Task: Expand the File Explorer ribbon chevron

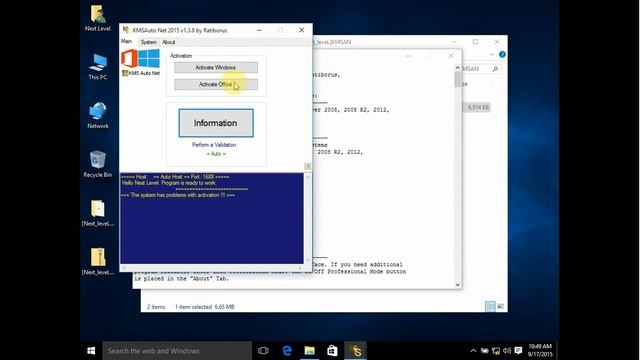Action: [x=492, y=54]
